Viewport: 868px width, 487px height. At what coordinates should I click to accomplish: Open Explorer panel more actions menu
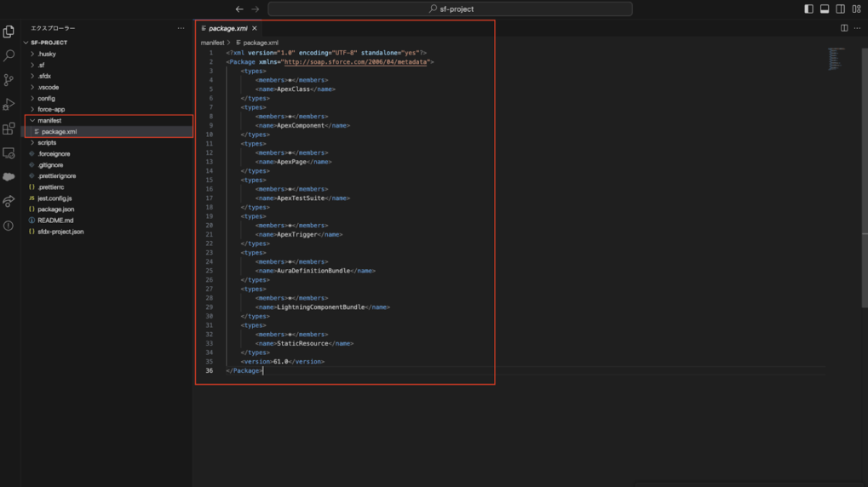point(181,28)
